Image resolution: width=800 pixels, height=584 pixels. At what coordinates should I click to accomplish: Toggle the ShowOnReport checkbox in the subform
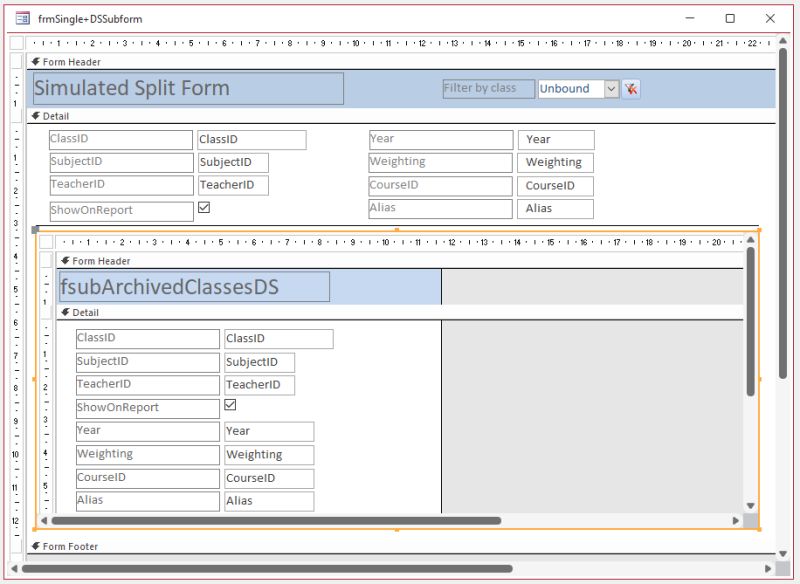click(230, 407)
